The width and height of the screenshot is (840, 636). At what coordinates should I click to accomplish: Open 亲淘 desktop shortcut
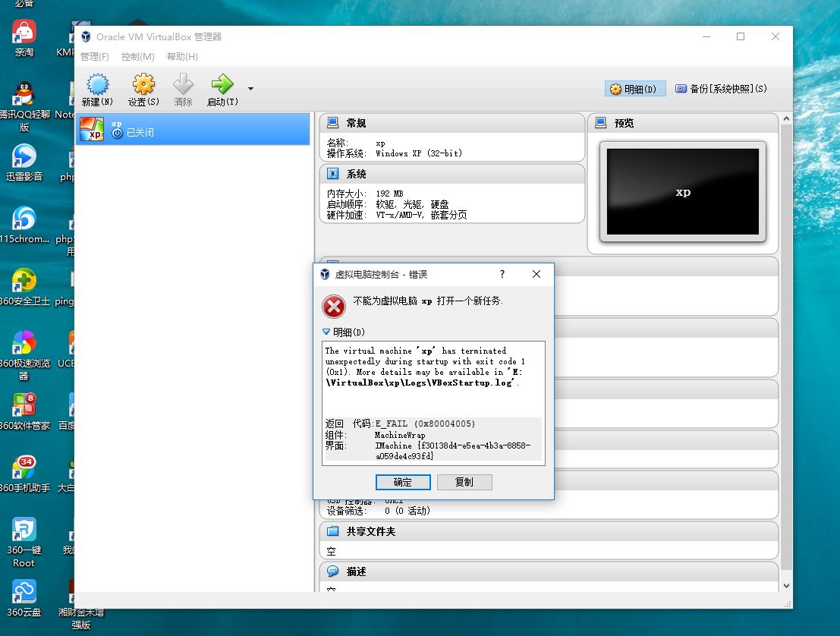[24, 39]
